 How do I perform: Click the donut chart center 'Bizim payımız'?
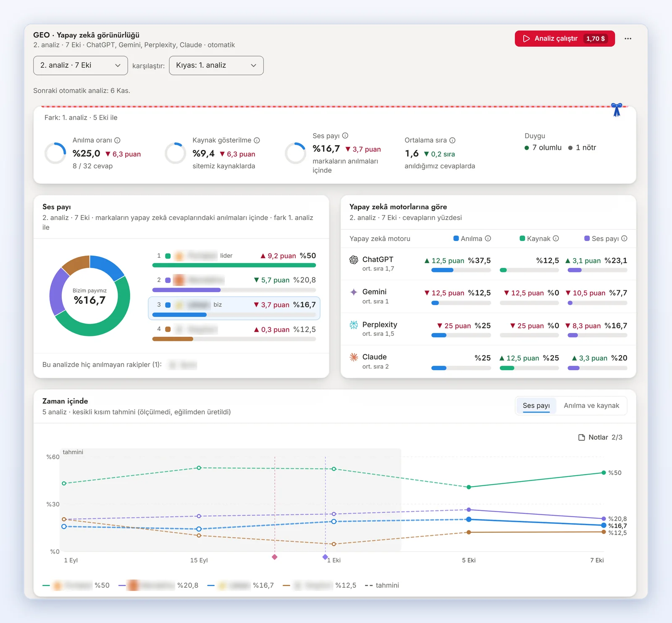click(x=89, y=296)
